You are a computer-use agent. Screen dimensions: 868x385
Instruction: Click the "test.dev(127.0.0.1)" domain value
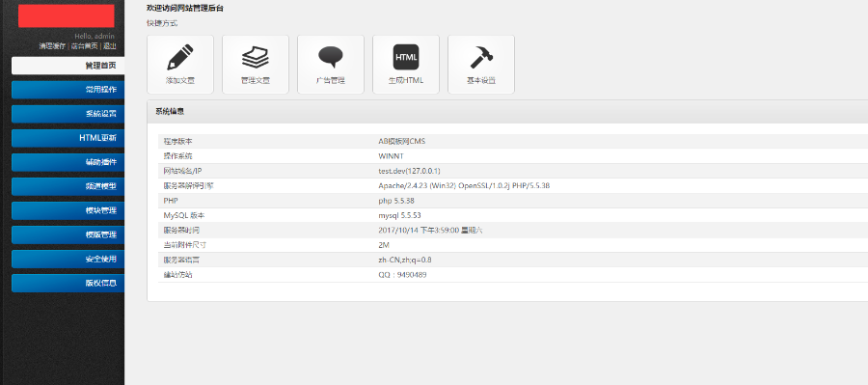pyautogui.click(x=410, y=171)
